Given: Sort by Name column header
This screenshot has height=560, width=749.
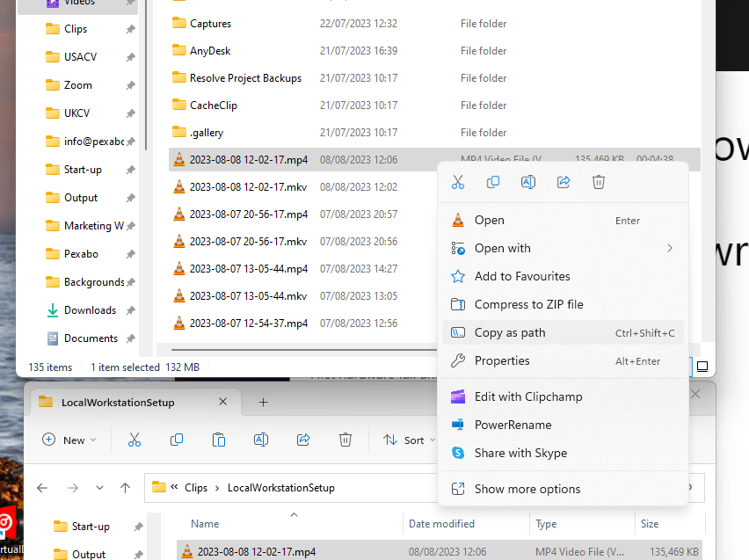Looking at the screenshot, I should pos(205,524).
